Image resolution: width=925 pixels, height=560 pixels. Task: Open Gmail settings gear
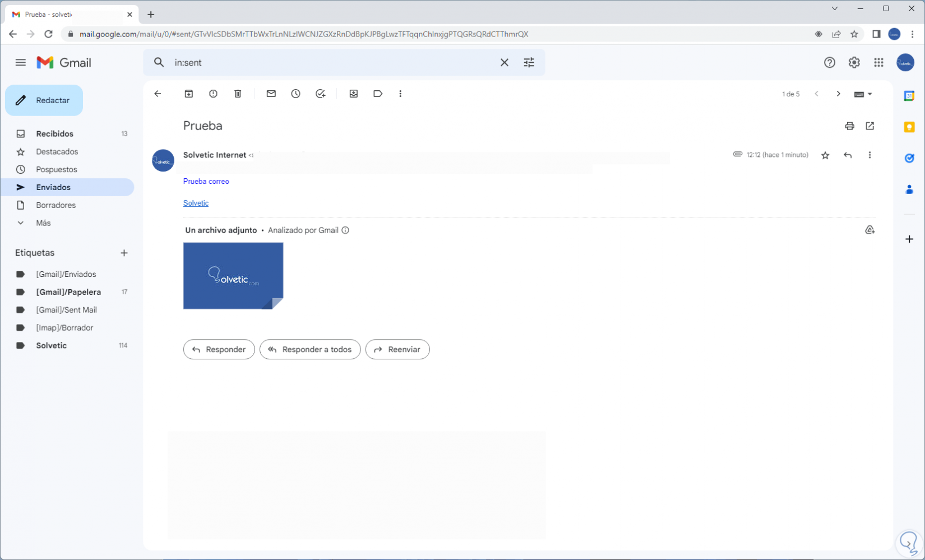coord(854,62)
